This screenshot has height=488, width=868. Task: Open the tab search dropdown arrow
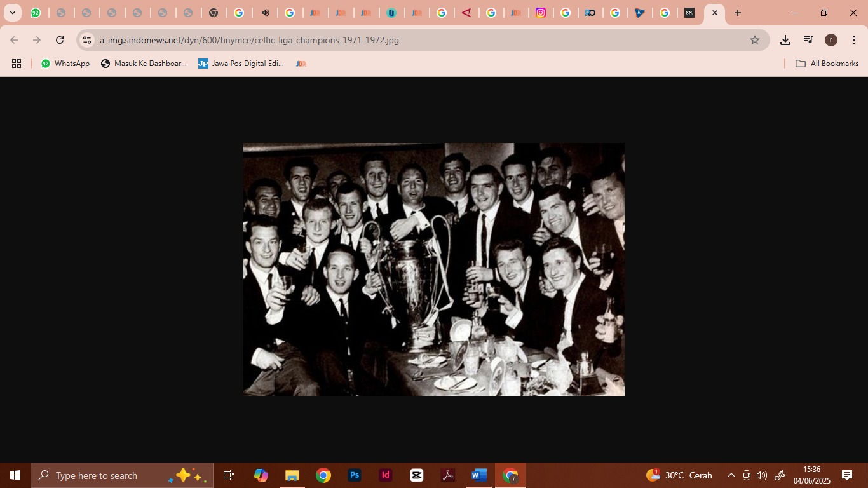[12, 13]
